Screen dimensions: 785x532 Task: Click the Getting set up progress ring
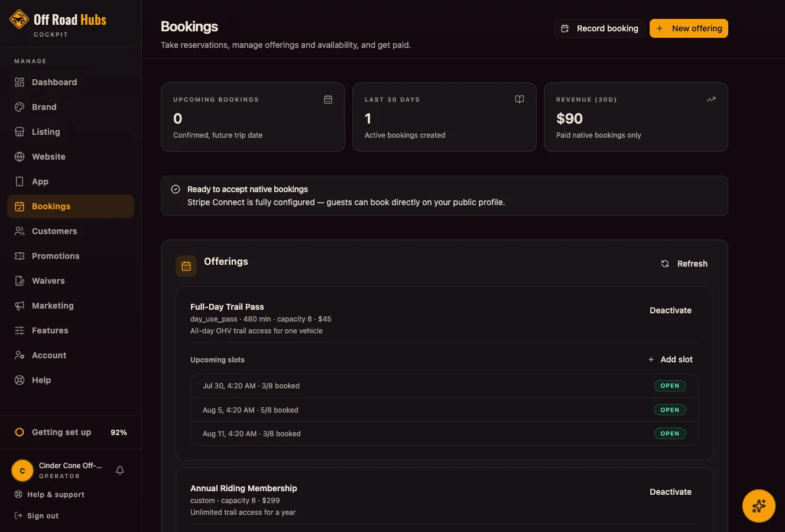tap(20, 432)
